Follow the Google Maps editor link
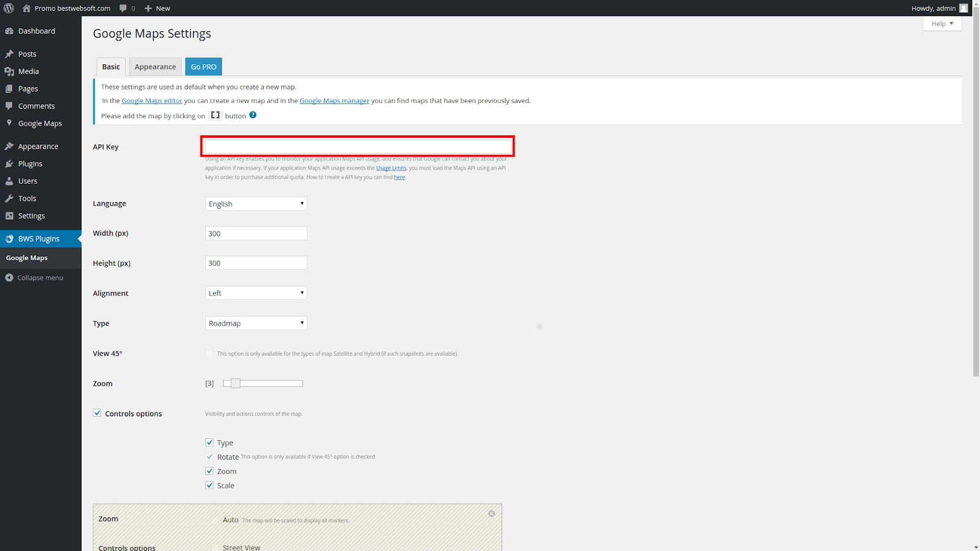The width and height of the screenshot is (980, 551). point(152,100)
